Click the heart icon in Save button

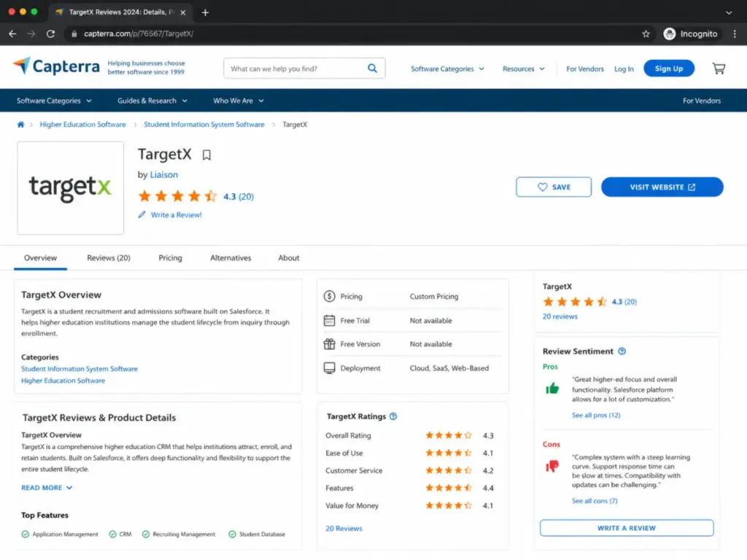[x=542, y=187]
